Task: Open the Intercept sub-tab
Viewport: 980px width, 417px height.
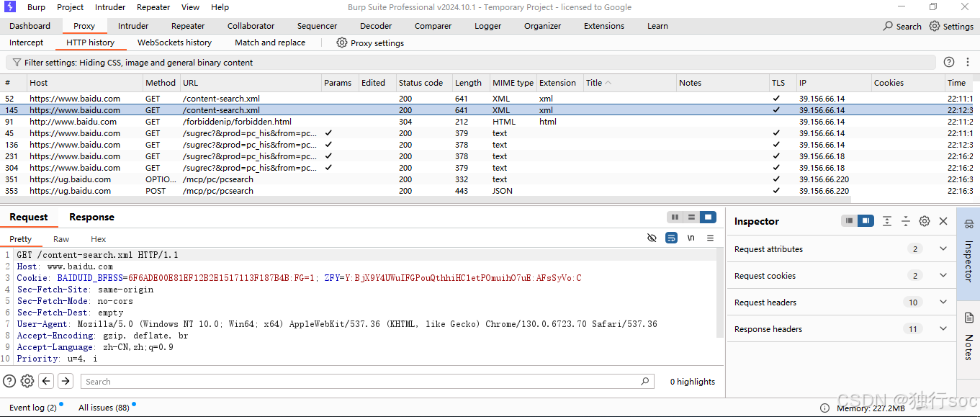Action: [27, 42]
